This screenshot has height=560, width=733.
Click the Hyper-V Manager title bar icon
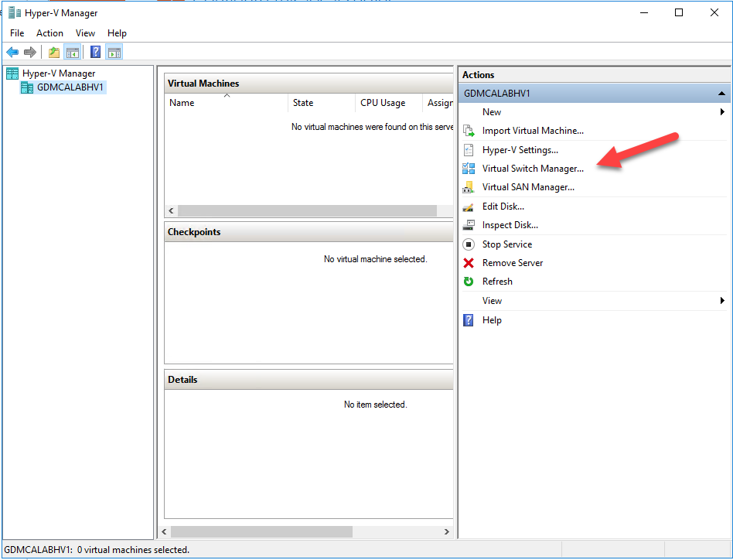point(15,13)
